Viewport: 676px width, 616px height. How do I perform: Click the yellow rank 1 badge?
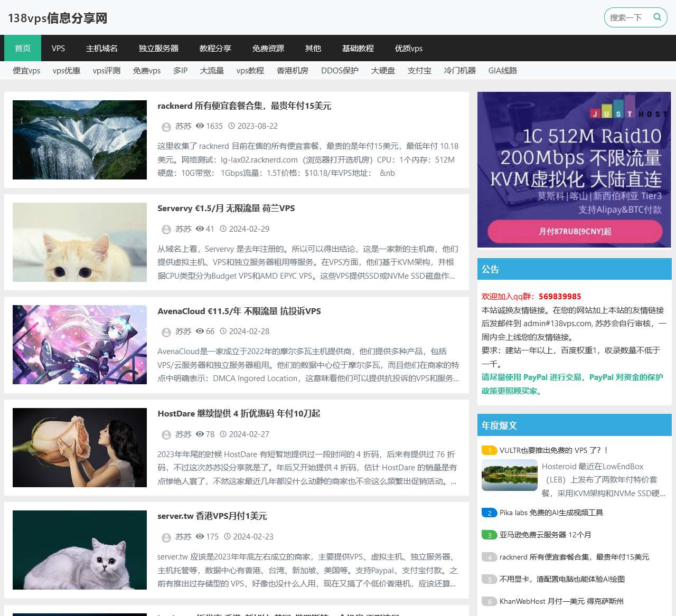click(489, 450)
